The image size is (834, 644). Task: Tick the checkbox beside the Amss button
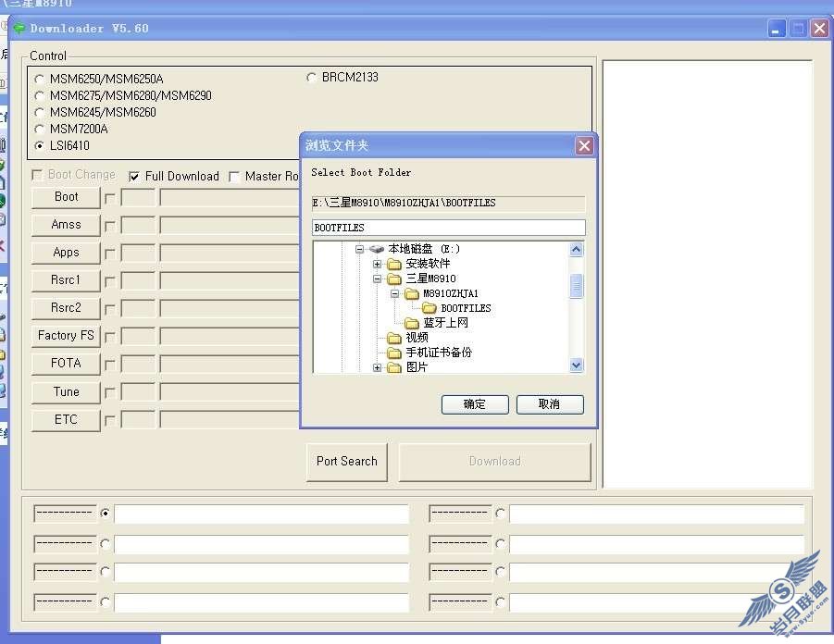[x=109, y=227]
